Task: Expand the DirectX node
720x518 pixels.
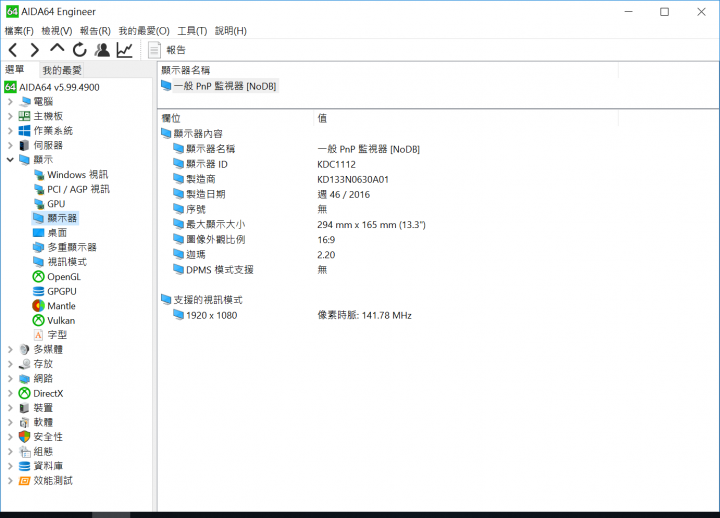Action: [10, 394]
